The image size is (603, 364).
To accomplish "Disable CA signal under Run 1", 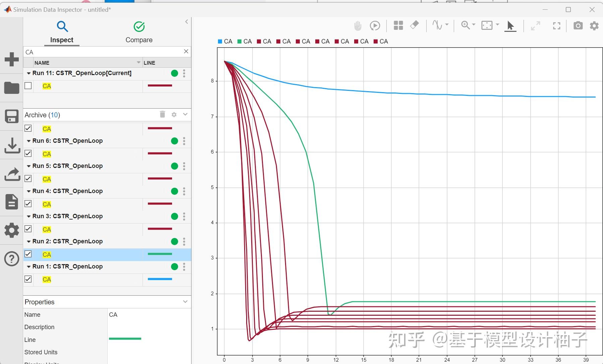I will (x=28, y=279).
